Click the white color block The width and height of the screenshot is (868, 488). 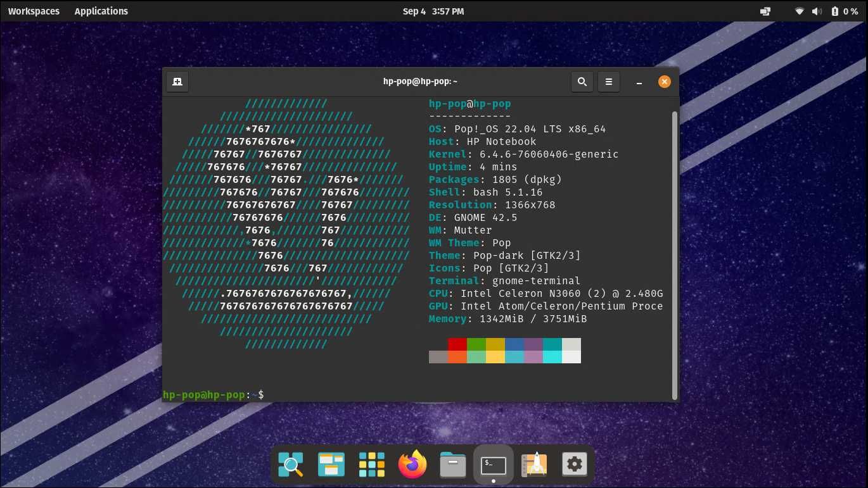571,357
